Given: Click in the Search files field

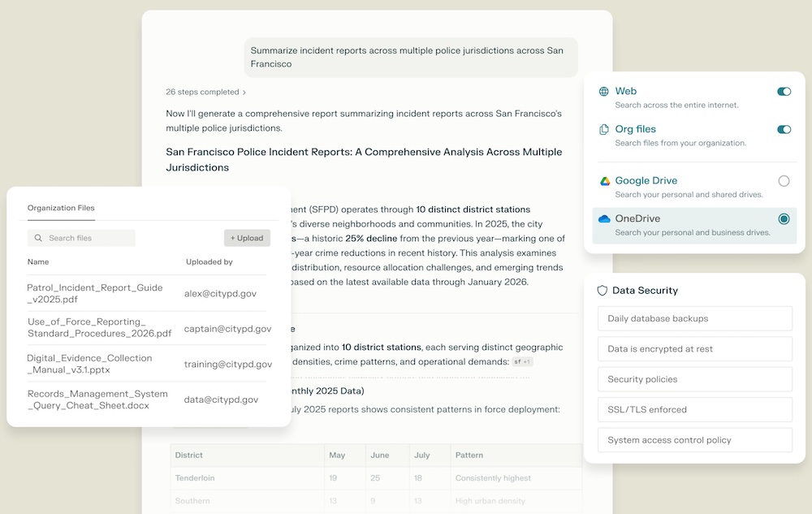Looking at the screenshot, I should coord(85,238).
